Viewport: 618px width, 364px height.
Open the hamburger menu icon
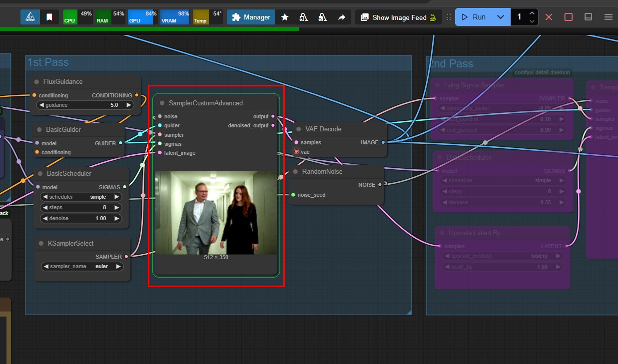click(608, 17)
